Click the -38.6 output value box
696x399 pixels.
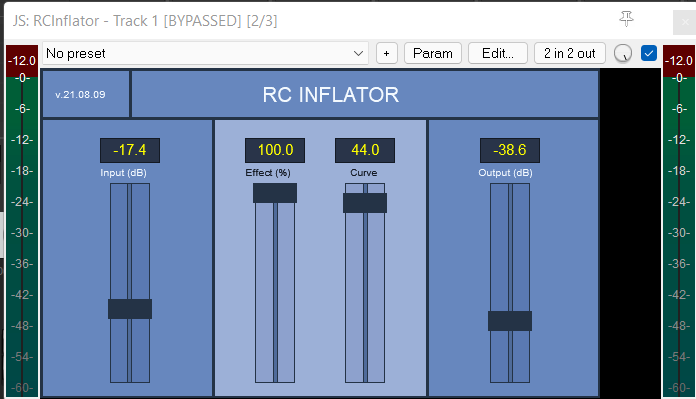[x=510, y=150]
